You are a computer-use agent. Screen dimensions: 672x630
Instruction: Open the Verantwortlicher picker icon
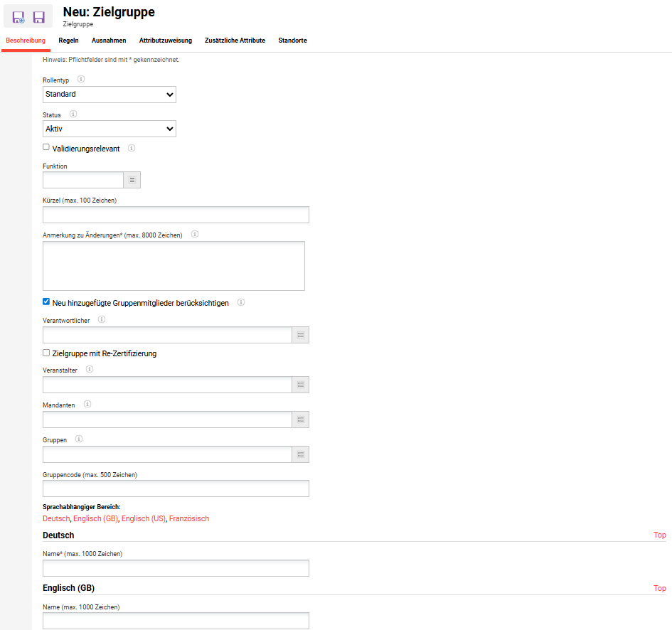pyautogui.click(x=301, y=336)
